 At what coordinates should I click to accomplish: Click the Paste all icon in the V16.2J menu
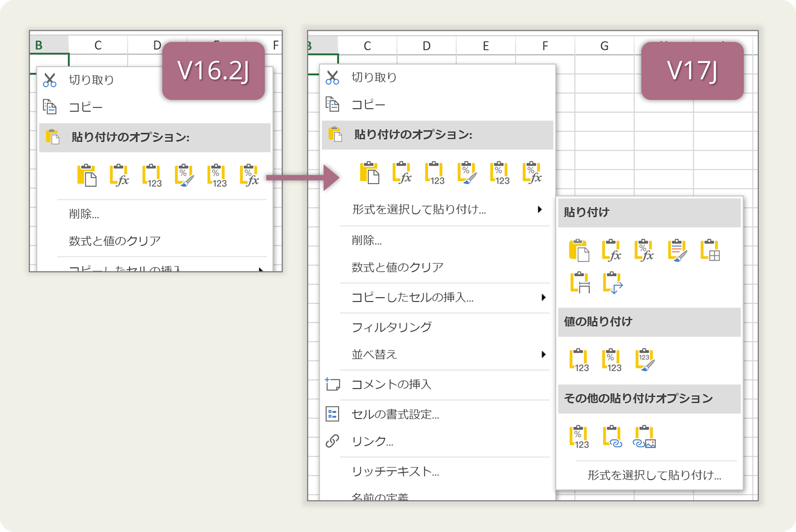click(87, 175)
